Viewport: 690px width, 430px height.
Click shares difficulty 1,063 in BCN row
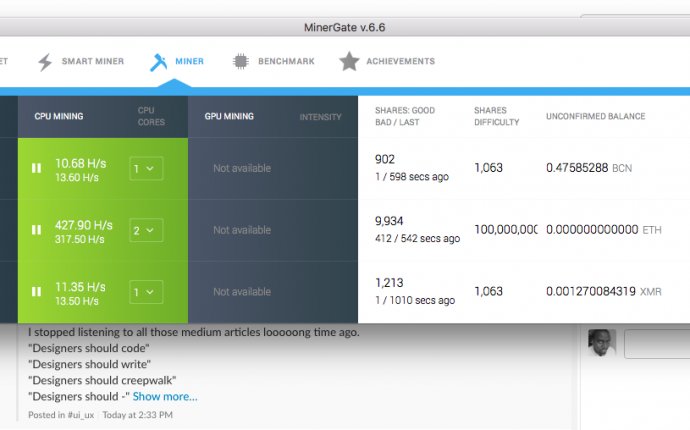tap(488, 168)
